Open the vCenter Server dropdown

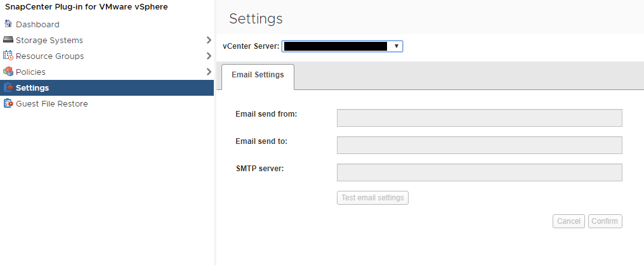342,46
